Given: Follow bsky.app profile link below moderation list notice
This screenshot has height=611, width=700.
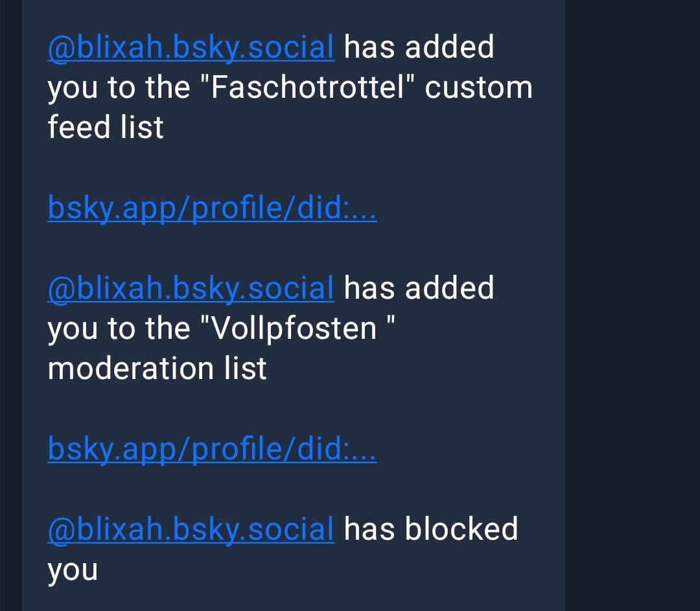Looking at the screenshot, I should point(212,449).
